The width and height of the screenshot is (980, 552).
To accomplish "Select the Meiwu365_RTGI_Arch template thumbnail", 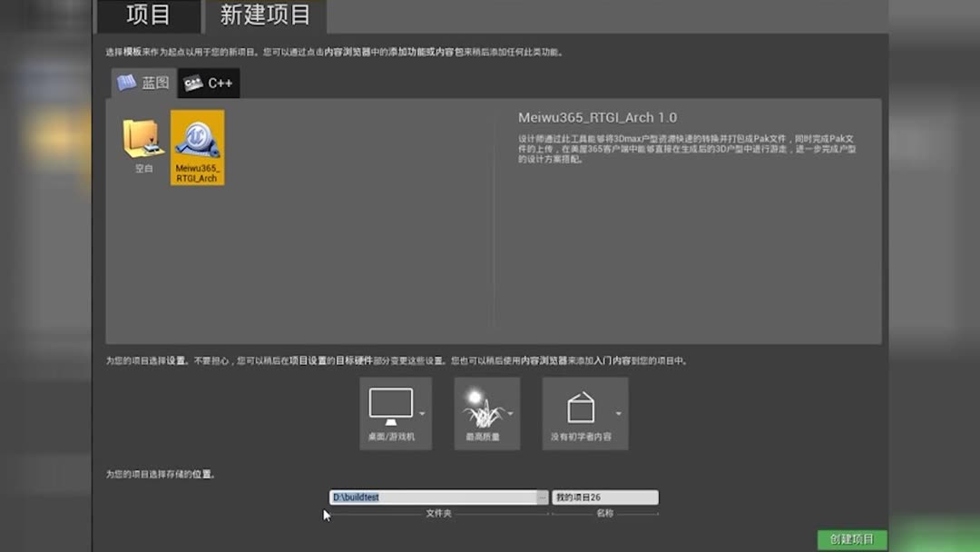I will click(x=198, y=148).
